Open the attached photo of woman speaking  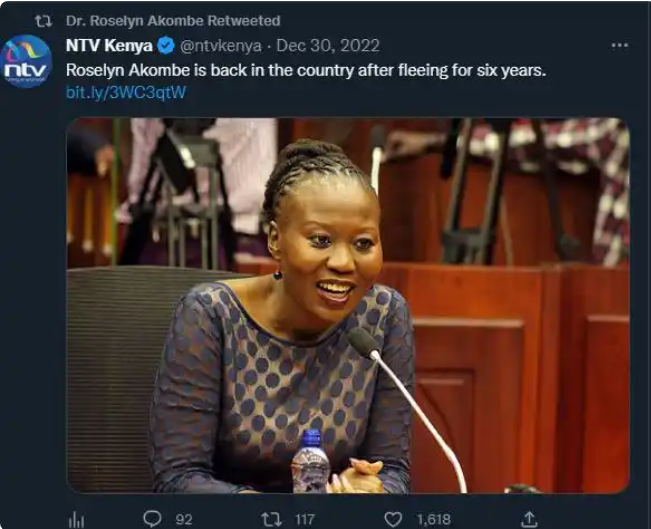(x=348, y=305)
